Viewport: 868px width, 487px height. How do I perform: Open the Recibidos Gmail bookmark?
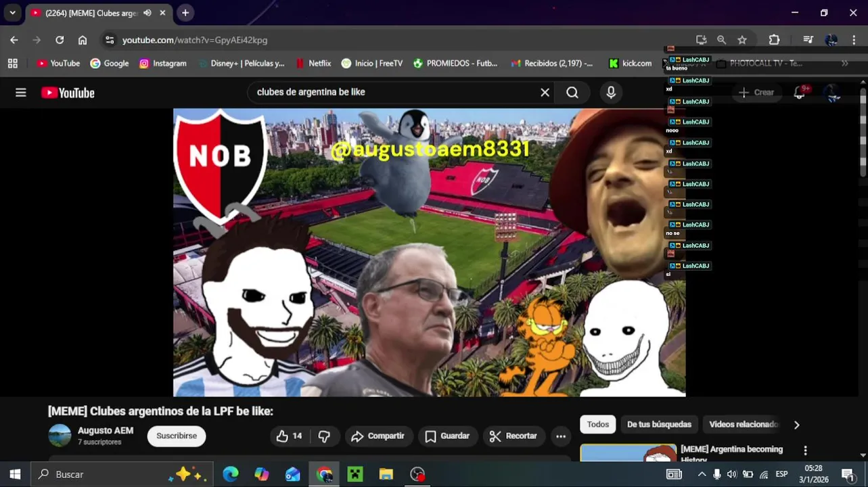(x=551, y=63)
